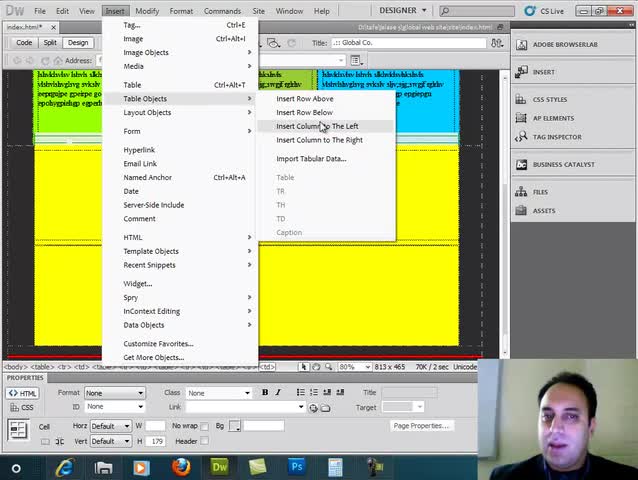Switch to Design view
This screenshot has height=480, width=638.
pyautogui.click(x=78, y=42)
